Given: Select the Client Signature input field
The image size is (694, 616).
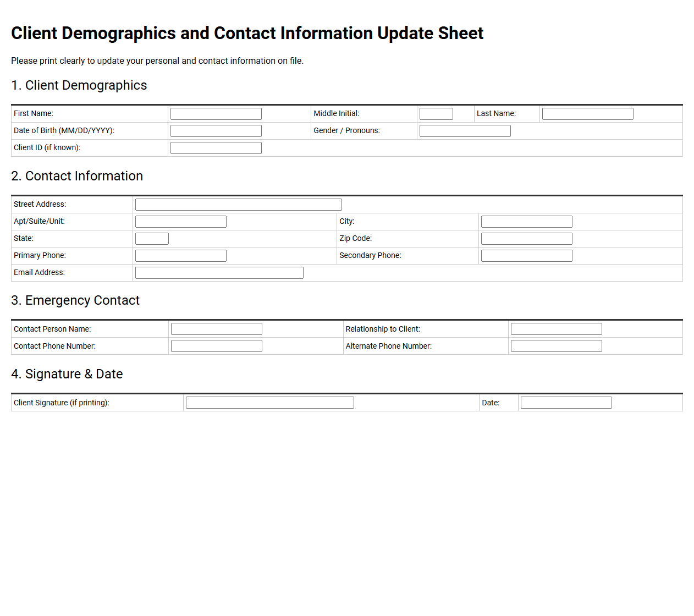Looking at the screenshot, I should 270,403.
